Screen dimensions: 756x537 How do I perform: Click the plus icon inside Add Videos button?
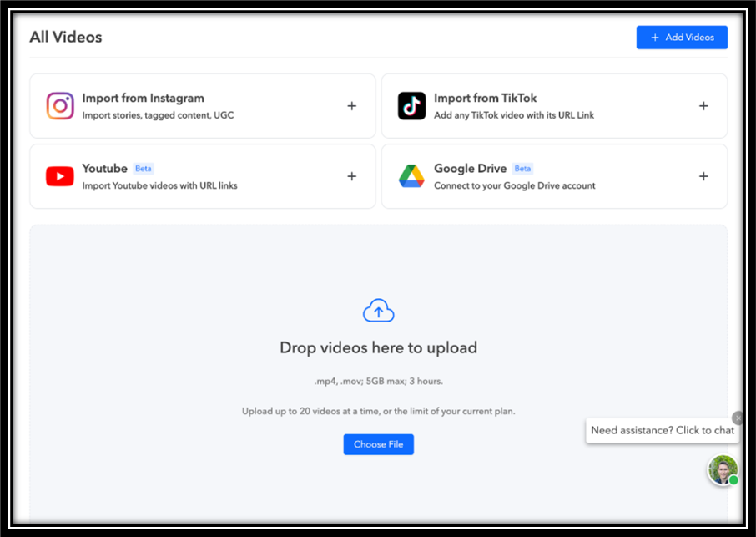tap(655, 37)
